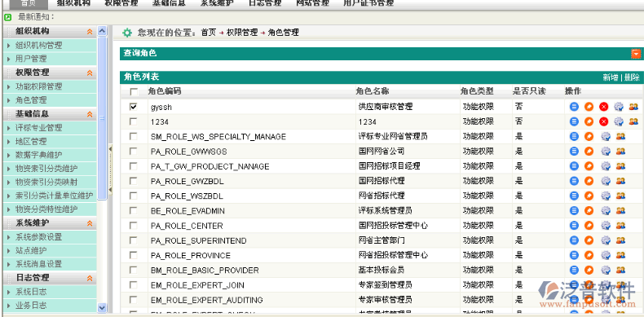Check the 1234 role checkbox

point(133,121)
